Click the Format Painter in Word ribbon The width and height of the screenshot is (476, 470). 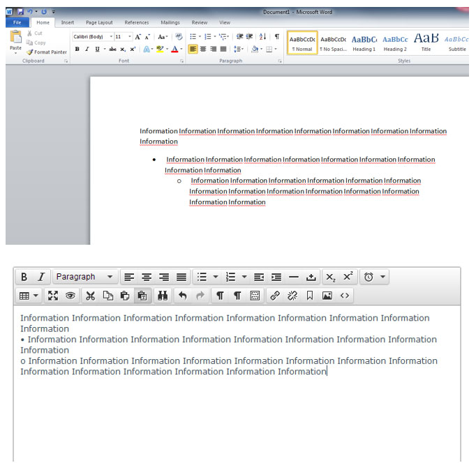click(x=47, y=52)
